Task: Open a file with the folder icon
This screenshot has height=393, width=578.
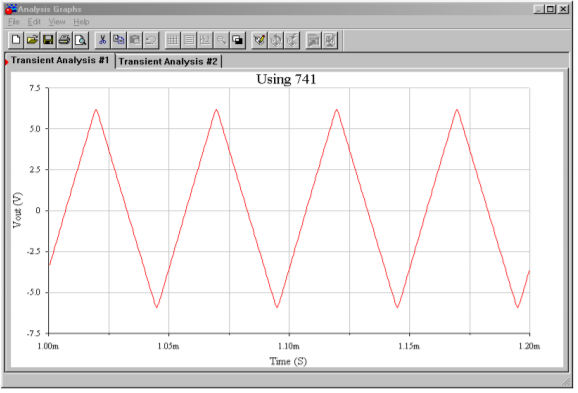Action: pyautogui.click(x=32, y=39)
